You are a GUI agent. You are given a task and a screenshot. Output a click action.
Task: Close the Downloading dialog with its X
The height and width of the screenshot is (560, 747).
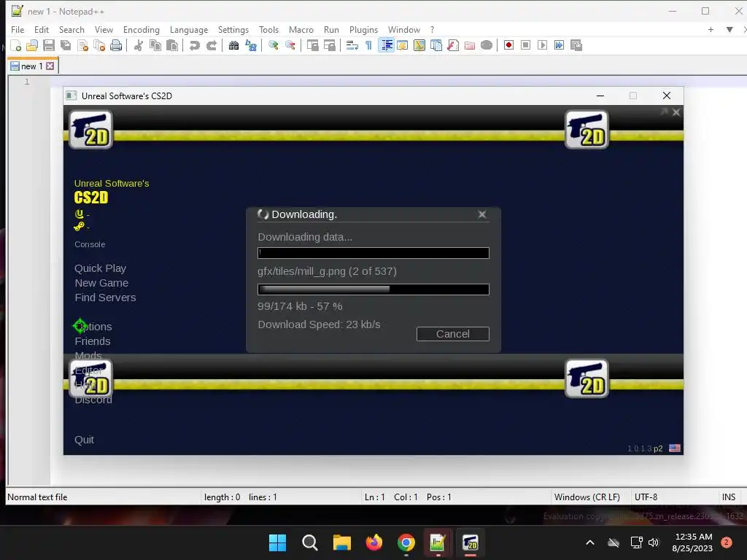point(482,214)
